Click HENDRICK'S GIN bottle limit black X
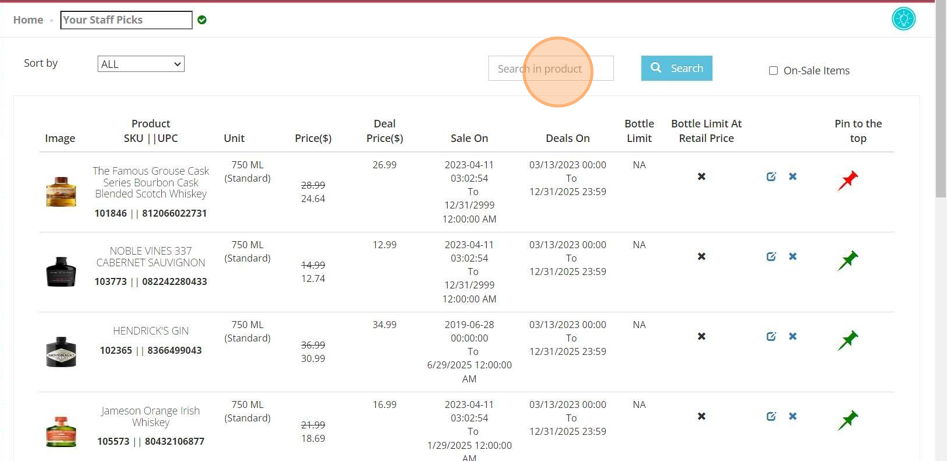Screen dimensions: 947x461 tap(701, 336)
